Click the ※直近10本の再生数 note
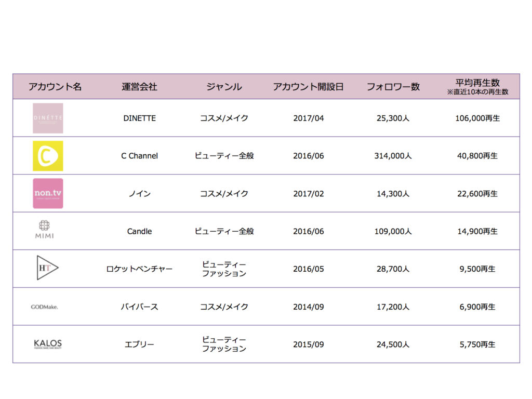 tap(478, 91)
